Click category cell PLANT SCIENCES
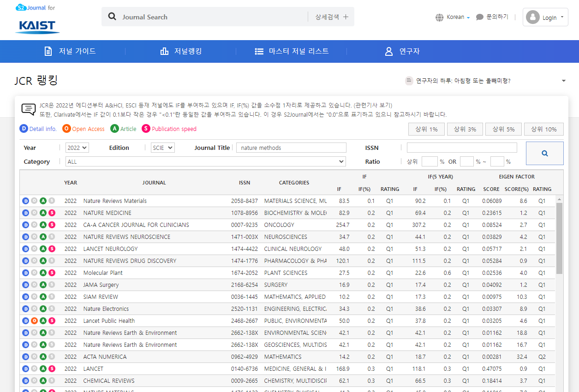The image size is (579, 392). point(286,273)
